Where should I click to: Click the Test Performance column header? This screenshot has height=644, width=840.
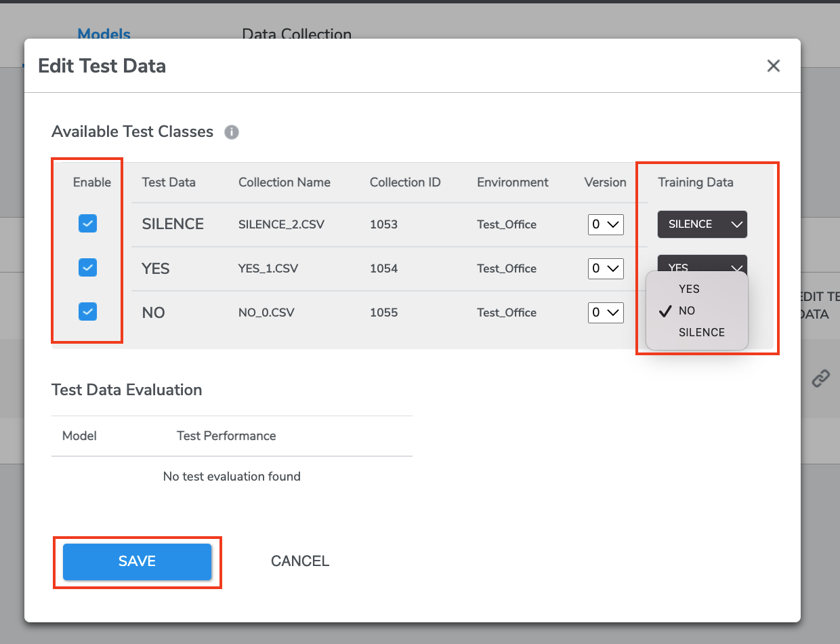point(226,436)
